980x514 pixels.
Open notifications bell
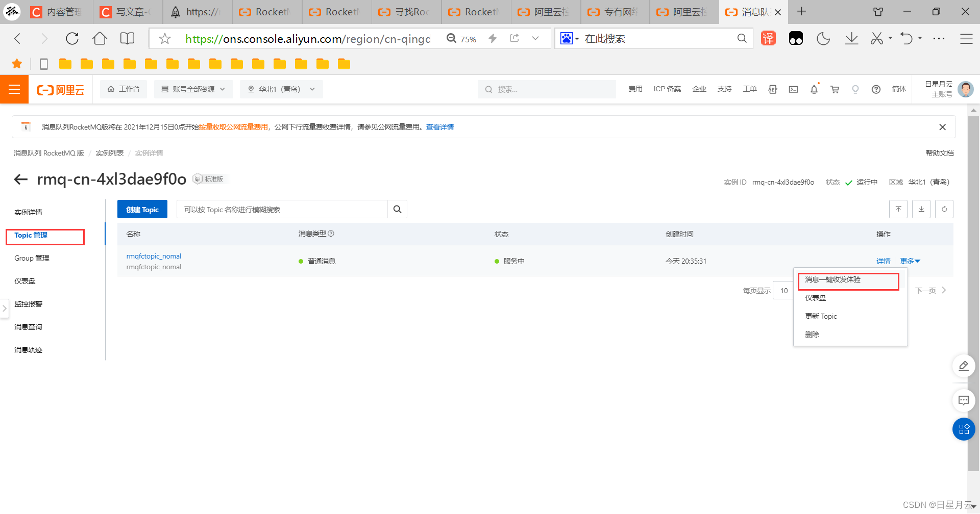coord(814,89)
